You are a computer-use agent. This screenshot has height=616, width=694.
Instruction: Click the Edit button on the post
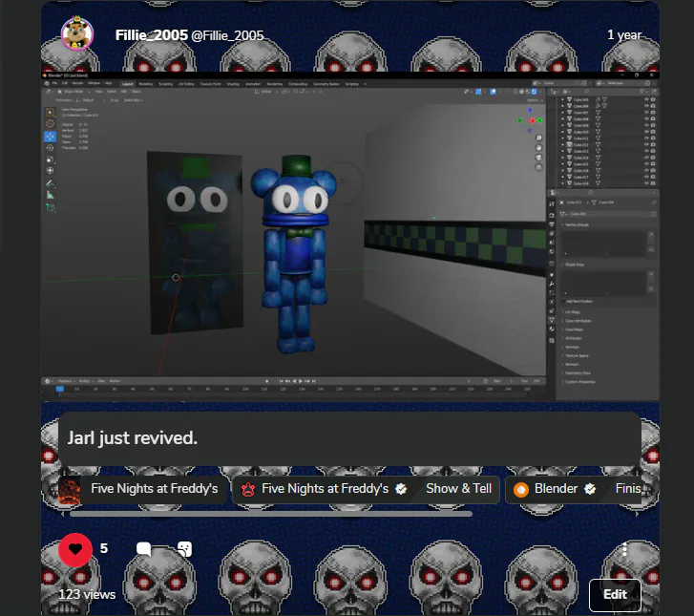pos(615,594)
